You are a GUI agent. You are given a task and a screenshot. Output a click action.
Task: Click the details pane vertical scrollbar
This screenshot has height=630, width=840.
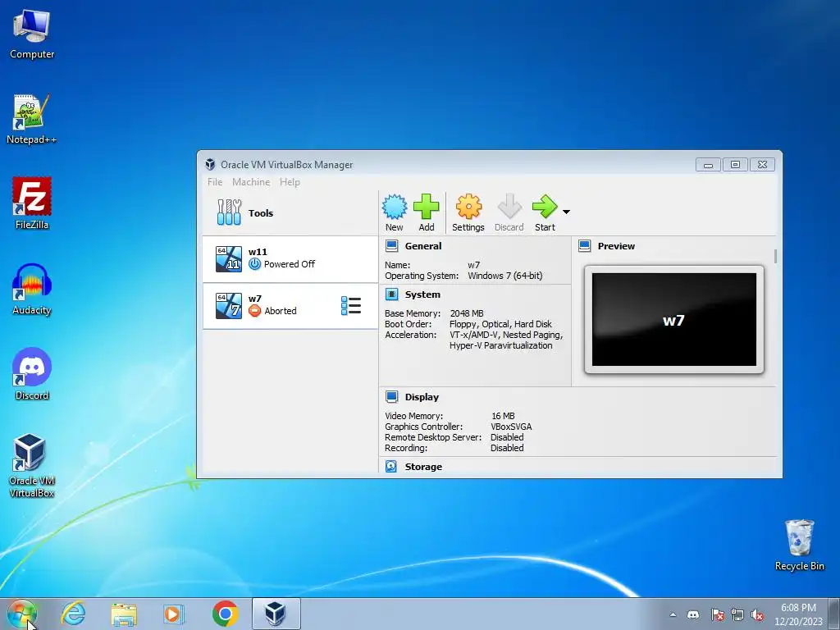[775, 256]
